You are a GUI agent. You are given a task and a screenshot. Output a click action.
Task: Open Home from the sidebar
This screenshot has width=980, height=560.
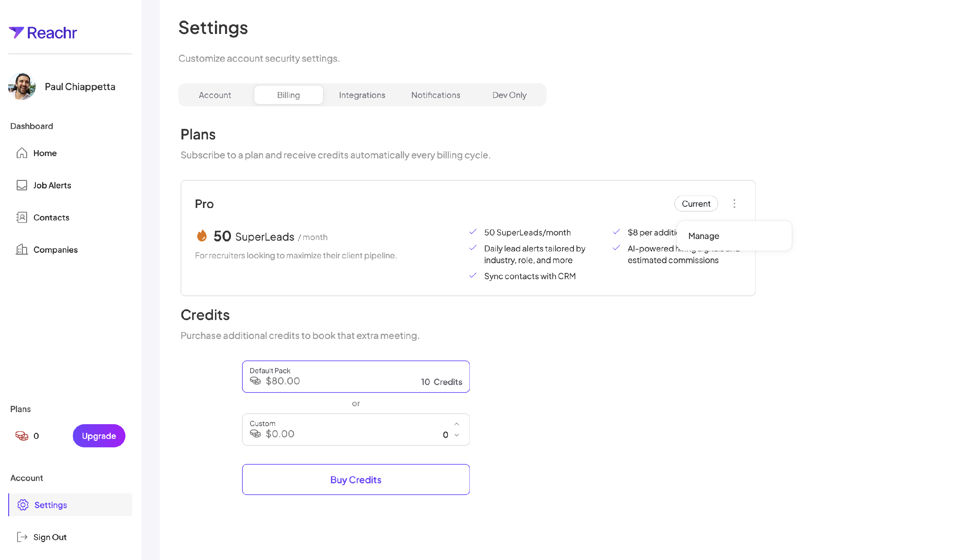coord(45,153)
